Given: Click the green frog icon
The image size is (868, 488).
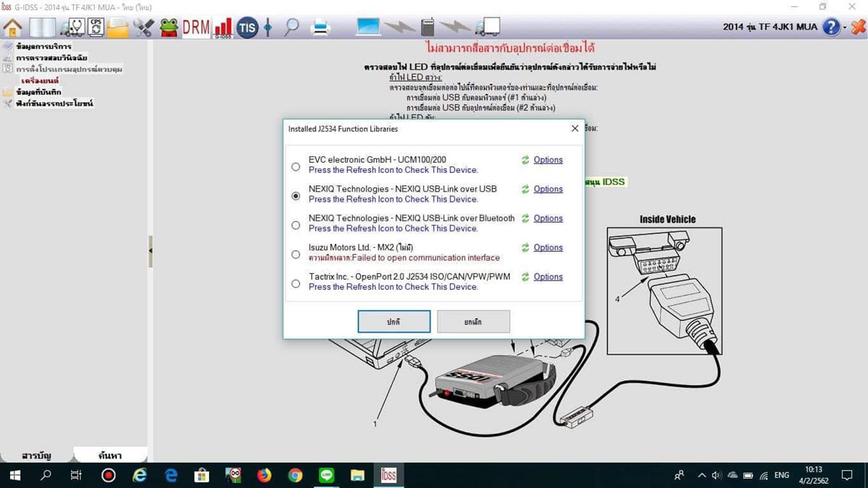Looking at the screenshot, I should pyautogui.click(x=169, y=28).
